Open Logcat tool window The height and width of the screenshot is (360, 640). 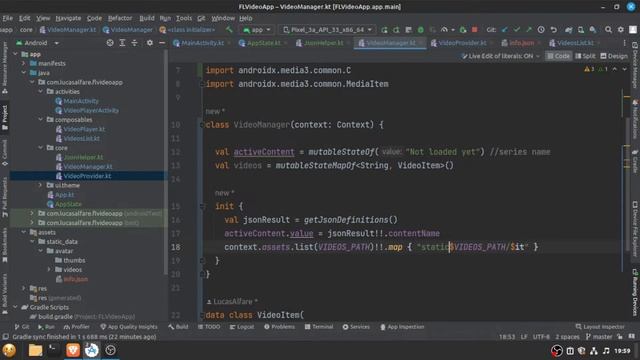242,327
